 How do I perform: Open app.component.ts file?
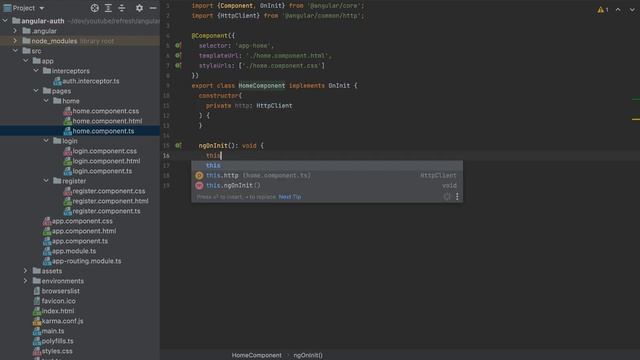80,241
